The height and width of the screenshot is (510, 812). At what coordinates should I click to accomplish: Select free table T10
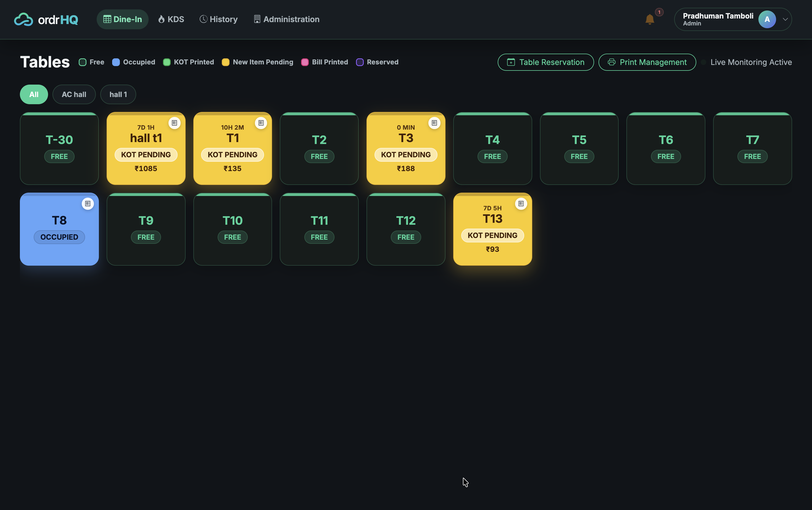233,229
